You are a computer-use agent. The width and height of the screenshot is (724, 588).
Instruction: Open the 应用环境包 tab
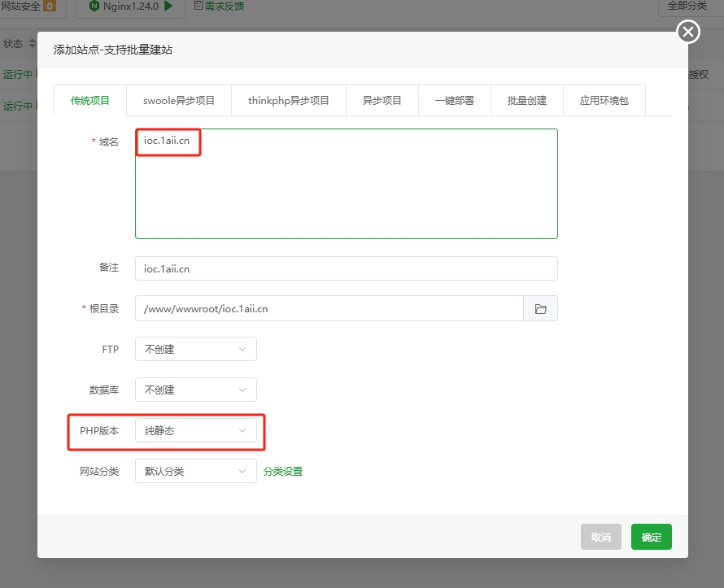tap(604, 99)
